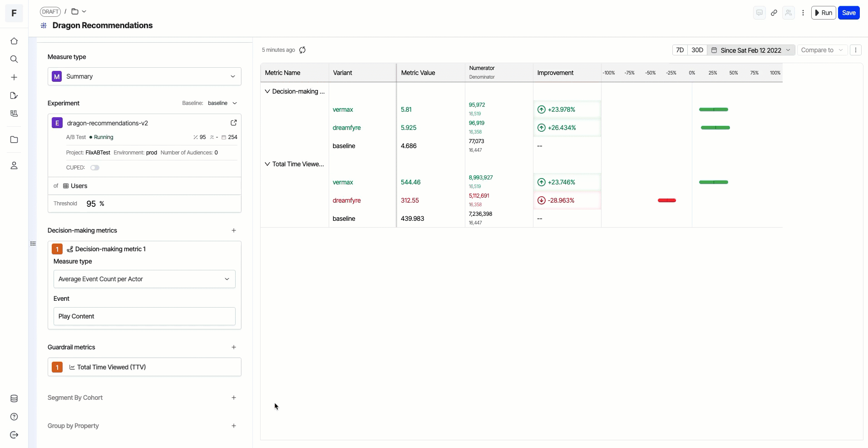Click the +23.978% improvement cell
The image size is (868, 448).
click(x=567, y=110)
